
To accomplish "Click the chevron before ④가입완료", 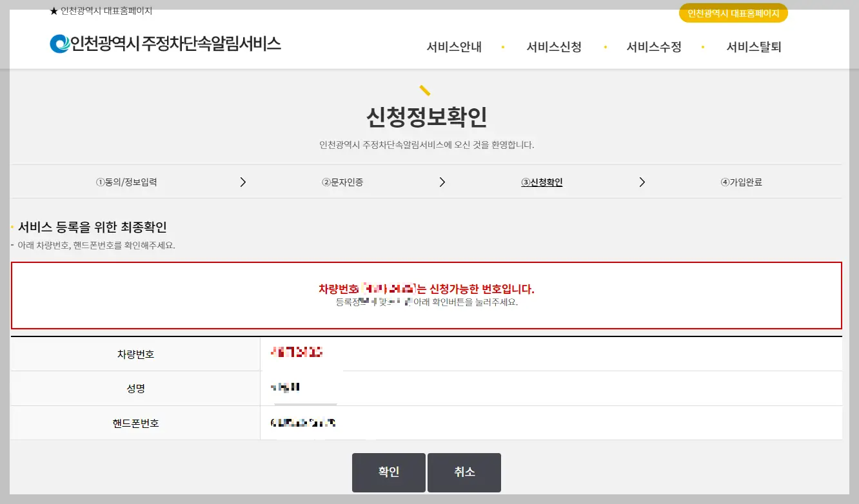I will 642,182.
